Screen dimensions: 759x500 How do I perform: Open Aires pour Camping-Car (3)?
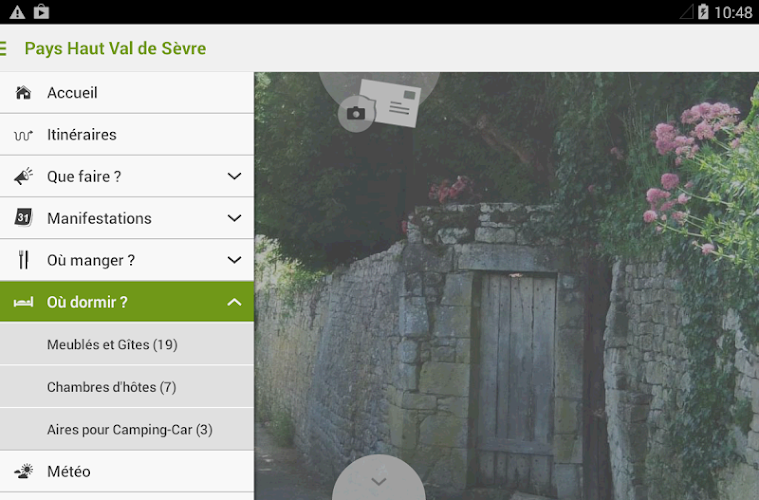click(127, 429)
